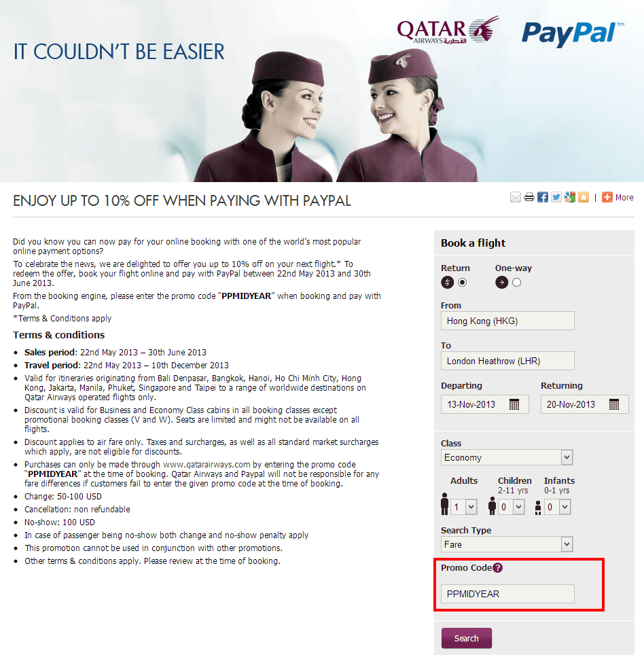The image size is (644, 655).
Task: Click the star favorites icon
Action: click(x=584, y=197)
